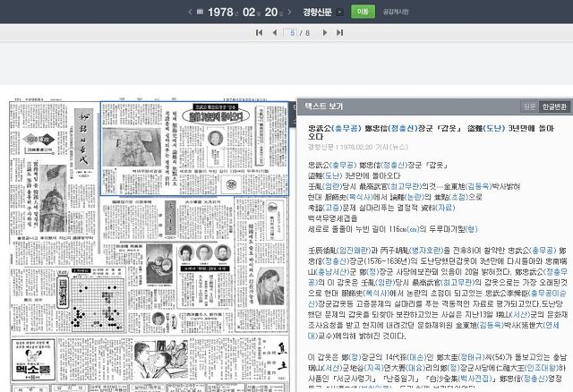Click the Capitol building article on newspaper page
Screen dimensions: 573x392
coord(53,199)
